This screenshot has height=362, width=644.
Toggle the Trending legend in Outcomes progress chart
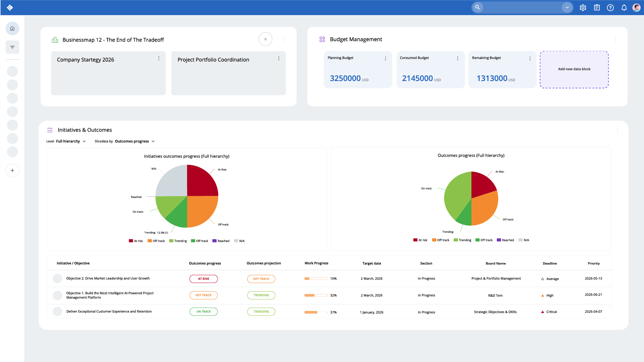(463, 240)
